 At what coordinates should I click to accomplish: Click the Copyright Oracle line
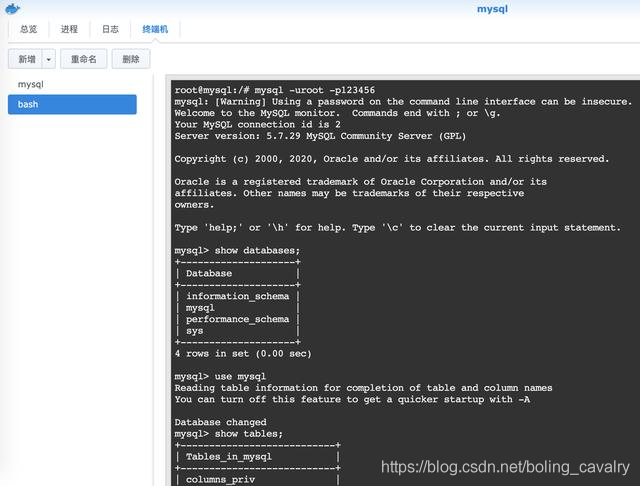[x=391, y=159]
